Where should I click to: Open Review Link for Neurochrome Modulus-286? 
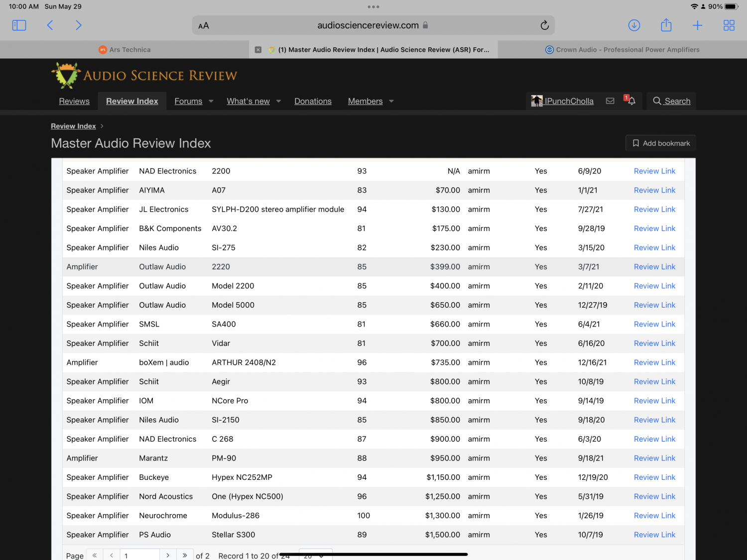[654, 516]
